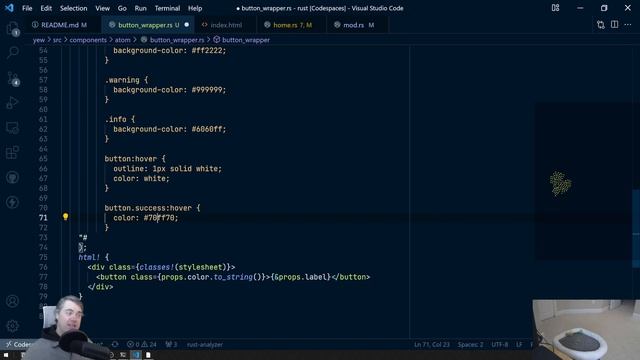Click the VS Code logo icon
The height and width of the screenshot is (360, 640).
pos(9,8)
